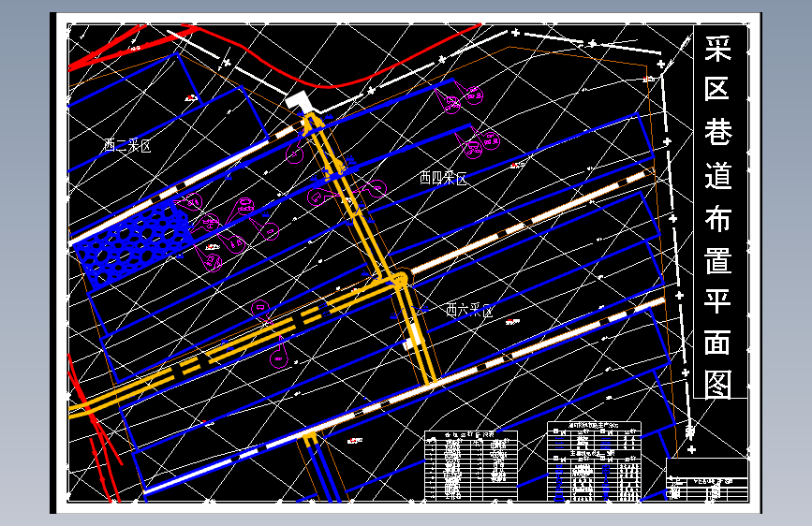The height and width of the screenshot is (526, 812).
Task: Select the vertical title 采区巷道布置平面图
Action: tap(717, 216)
